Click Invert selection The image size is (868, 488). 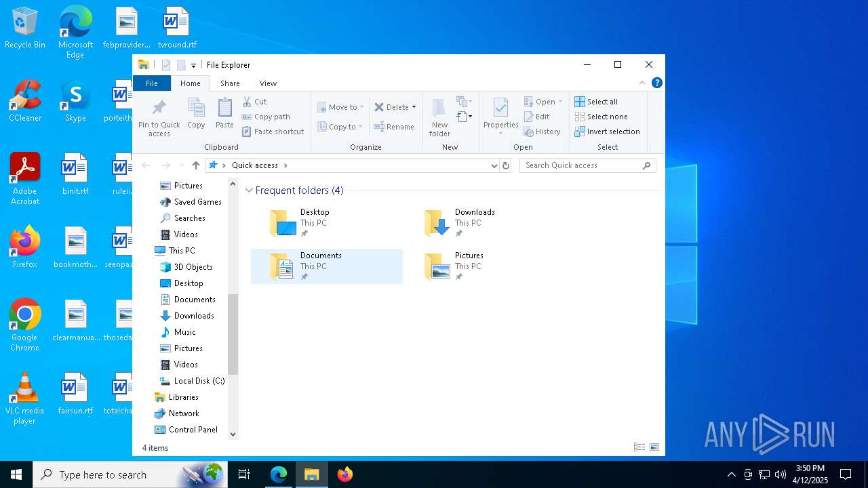coord(607,131)
